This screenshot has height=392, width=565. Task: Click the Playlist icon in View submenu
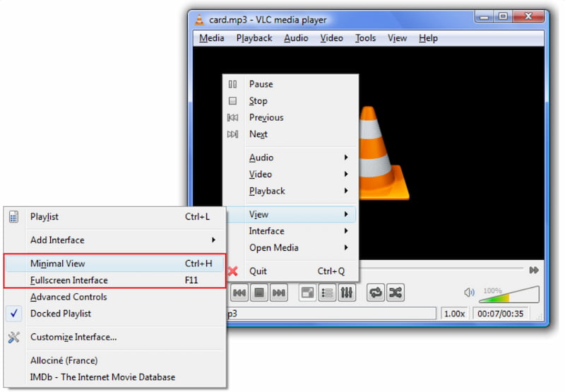click(13, 217)
